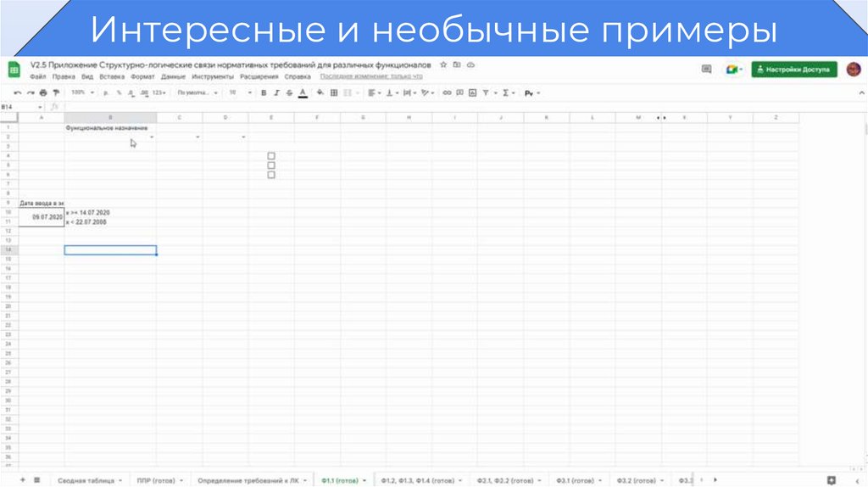Image resolution: width=868 pixels, height=487 pixels.
Task: Open the text color picker
Action: coord(303,93)
